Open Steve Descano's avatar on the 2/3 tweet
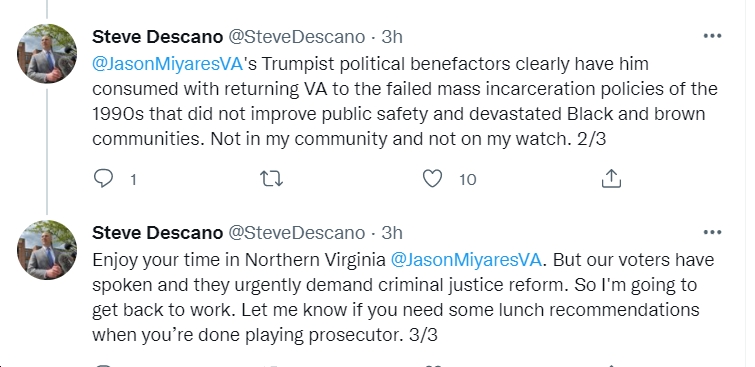 [47, 53]
